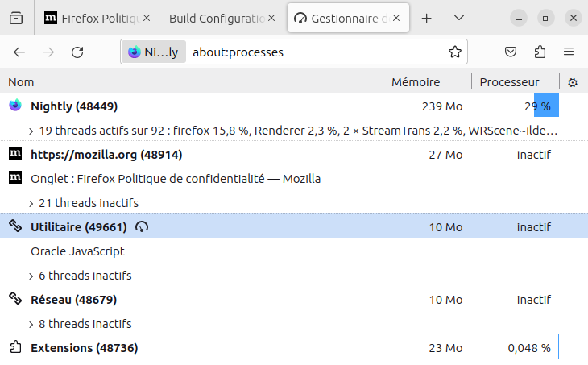Click the profiler icon next to Utilitaire
The width and height of the screenshot is (588, 365).
(x=143, y=227)
